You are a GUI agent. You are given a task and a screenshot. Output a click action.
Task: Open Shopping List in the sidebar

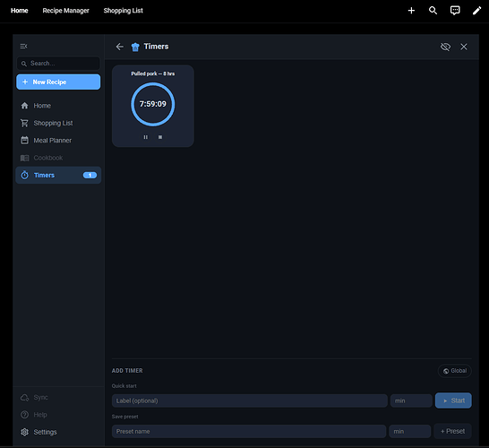(x=58, y=123)
